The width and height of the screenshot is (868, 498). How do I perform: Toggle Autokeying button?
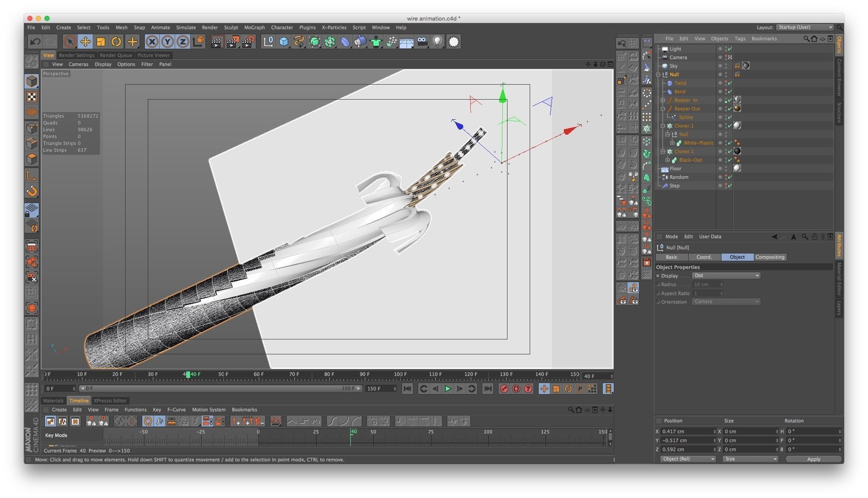point(516,389)
